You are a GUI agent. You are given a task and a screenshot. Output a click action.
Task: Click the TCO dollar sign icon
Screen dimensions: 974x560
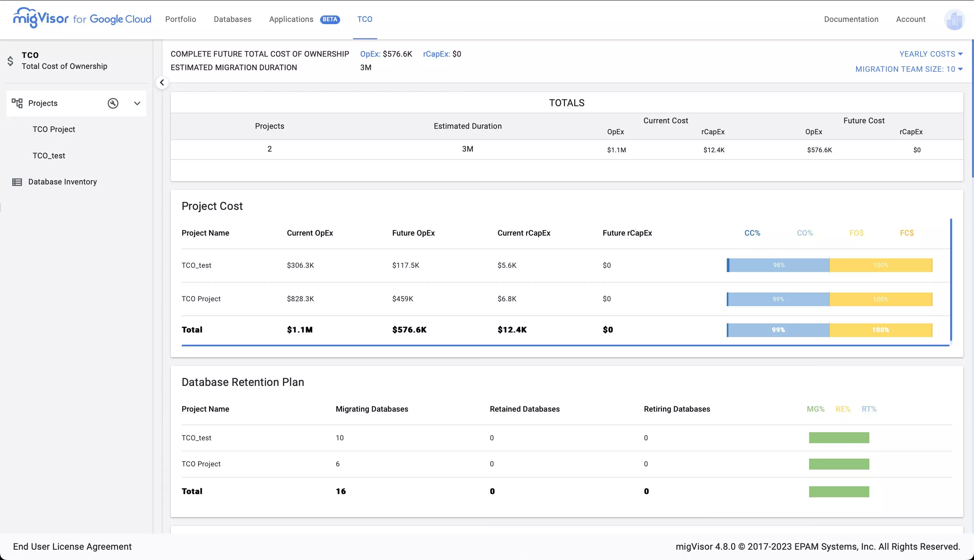coord(10,61)
